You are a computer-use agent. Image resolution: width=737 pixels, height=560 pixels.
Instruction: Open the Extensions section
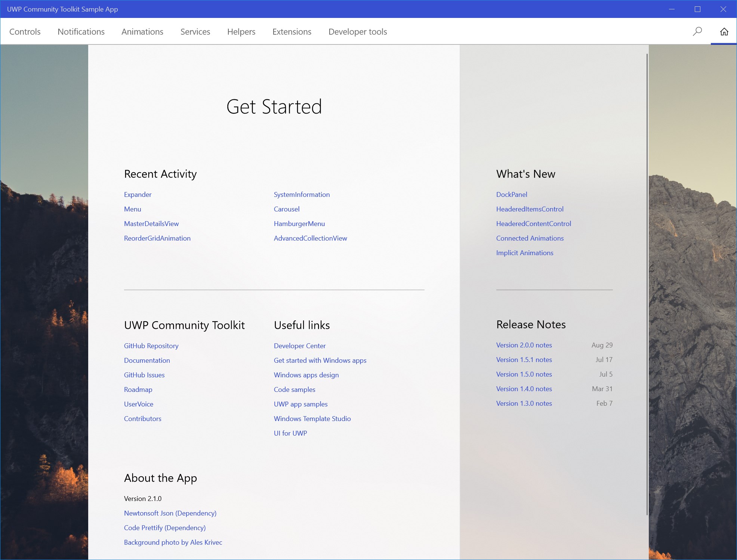[292, 31]
